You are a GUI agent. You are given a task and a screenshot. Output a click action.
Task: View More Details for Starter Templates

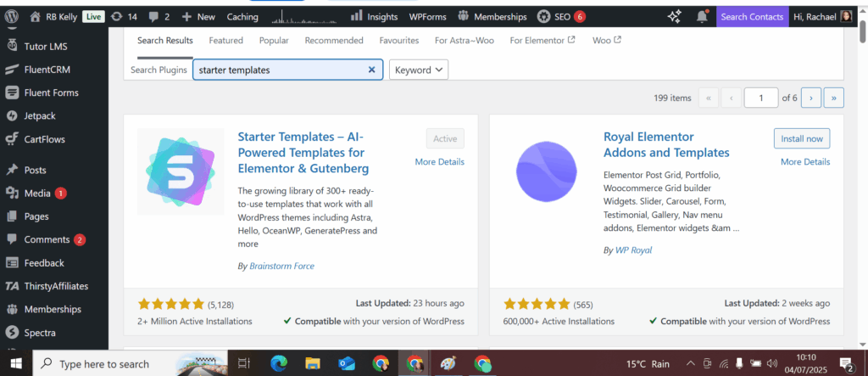coord(440,162)
